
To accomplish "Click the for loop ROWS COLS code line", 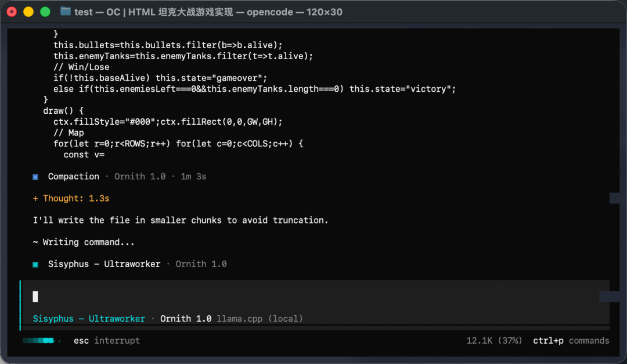I will point(178,144).
